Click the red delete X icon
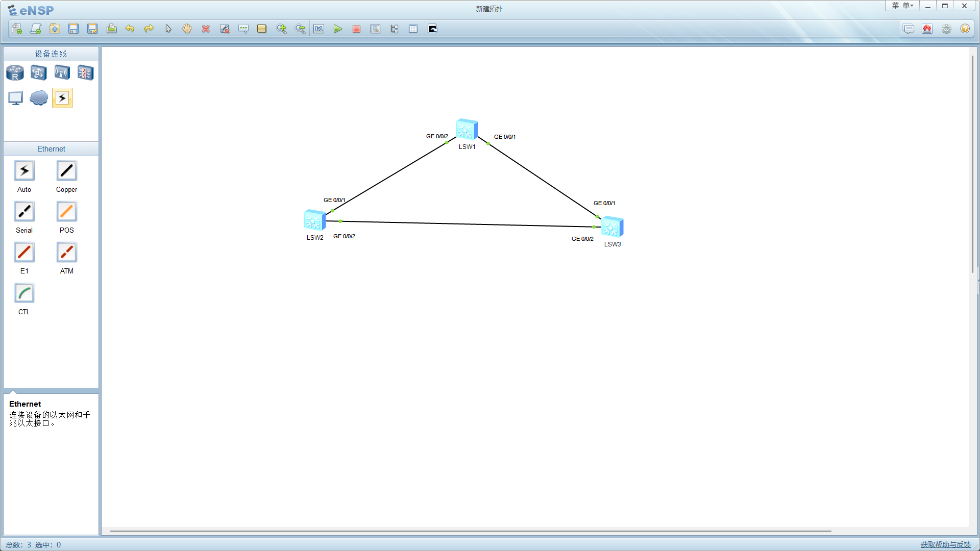Viewport: 980px width, 551px height. point(206,29)
